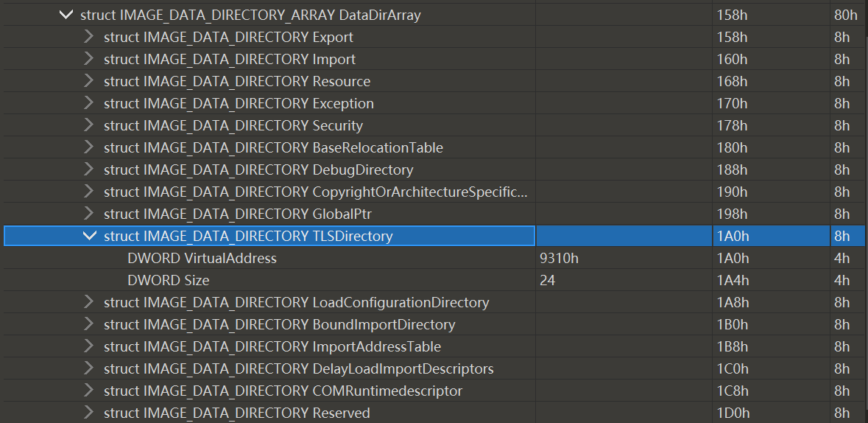This screenshot has width=868, height=423.
Task: Click start offset 168h of Resource
Action: click(x=732, y=82)
